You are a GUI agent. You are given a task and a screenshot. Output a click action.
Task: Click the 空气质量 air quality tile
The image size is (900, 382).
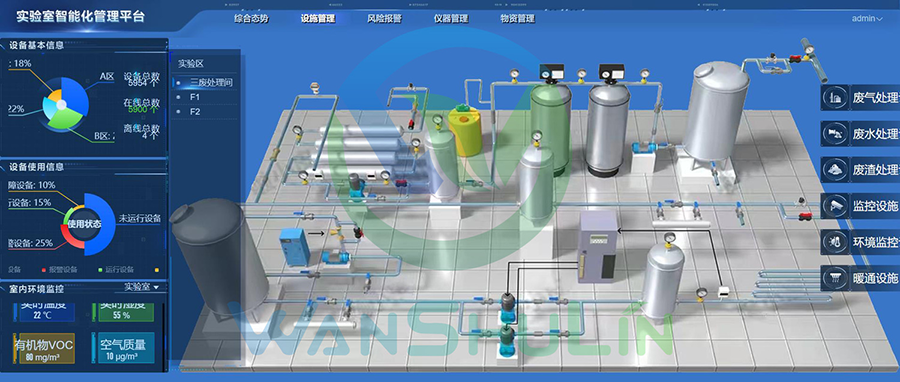(123, 348)
